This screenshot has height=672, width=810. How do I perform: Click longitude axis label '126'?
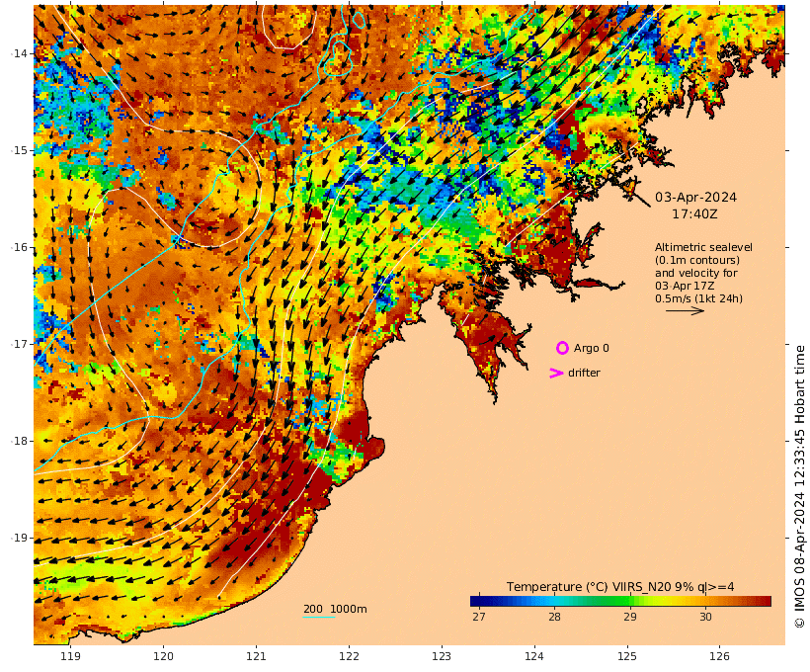[719, 656]
